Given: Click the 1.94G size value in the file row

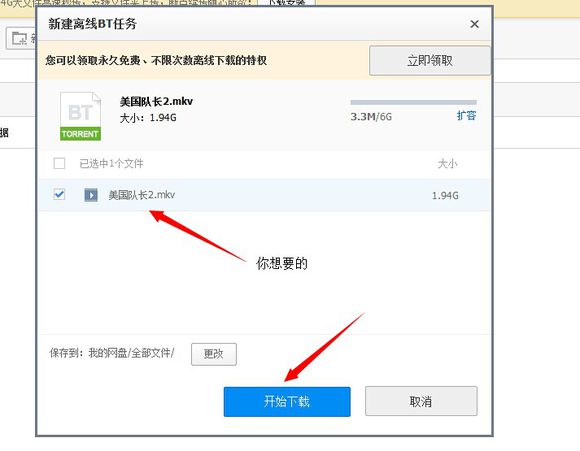Looking at the screenshot, I should [x=445, y=195].
